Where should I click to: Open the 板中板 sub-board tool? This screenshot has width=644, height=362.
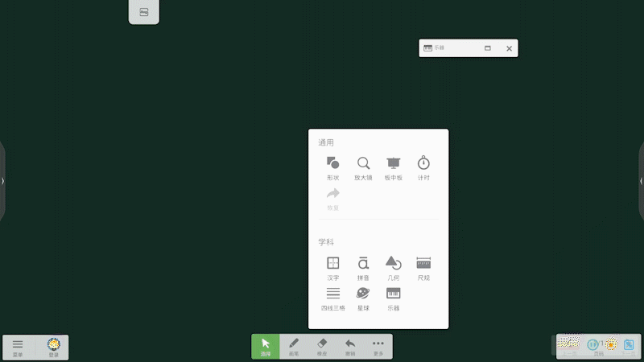393,167
